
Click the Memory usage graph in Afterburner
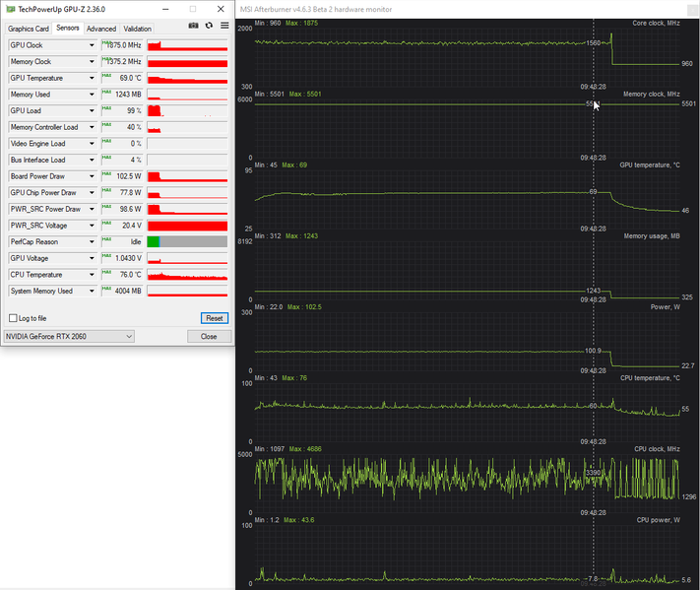click(x=468, y=270)
